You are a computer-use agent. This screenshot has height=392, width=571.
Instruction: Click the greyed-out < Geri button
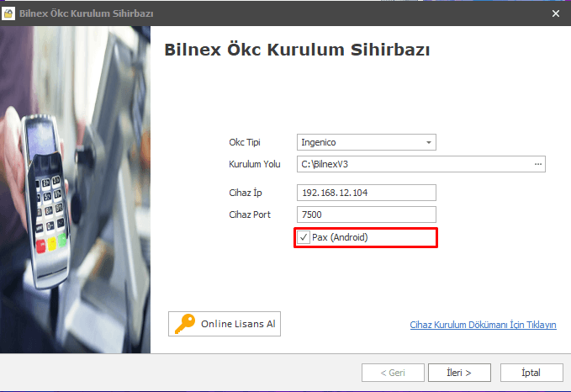pyautogui.click(x=393, y=373)
